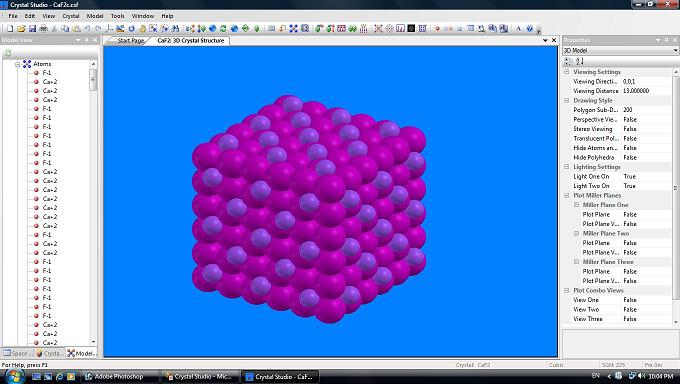Open the Crystal menu
The image size is (680, 384).
(71, 16)
